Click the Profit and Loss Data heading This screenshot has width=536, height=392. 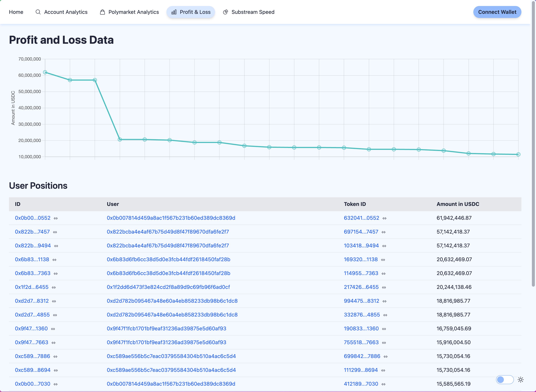[x=61, y=40]
